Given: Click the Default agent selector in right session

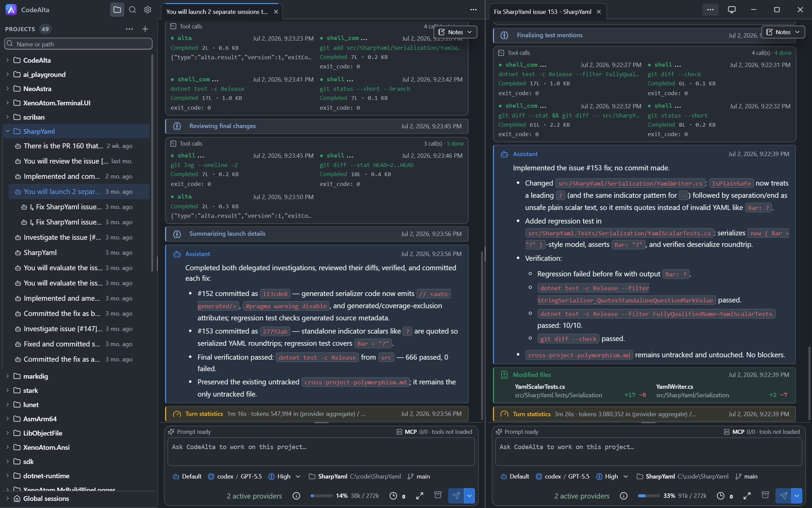Looking at the screenshot, I should [x=515, y=477].
